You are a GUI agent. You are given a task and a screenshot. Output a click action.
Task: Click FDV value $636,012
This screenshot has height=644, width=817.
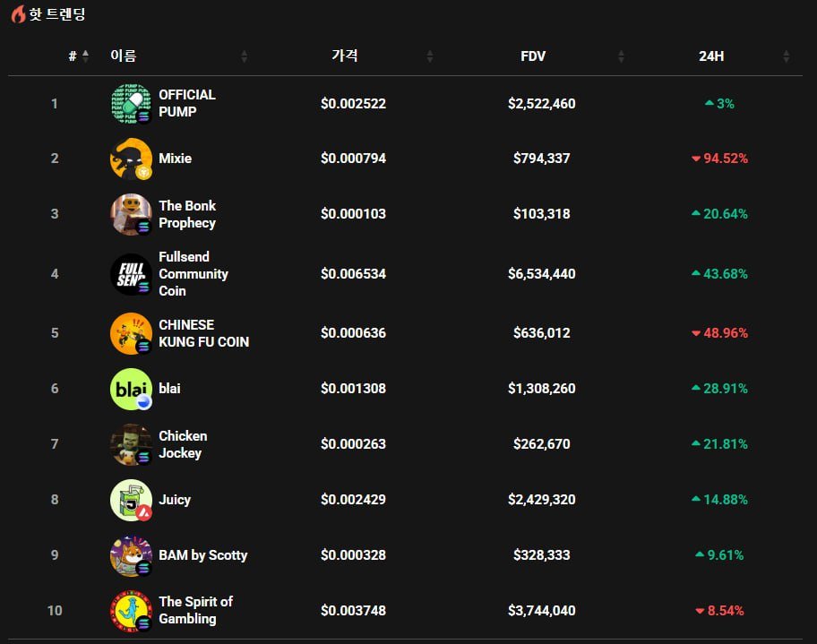(542, 333)
